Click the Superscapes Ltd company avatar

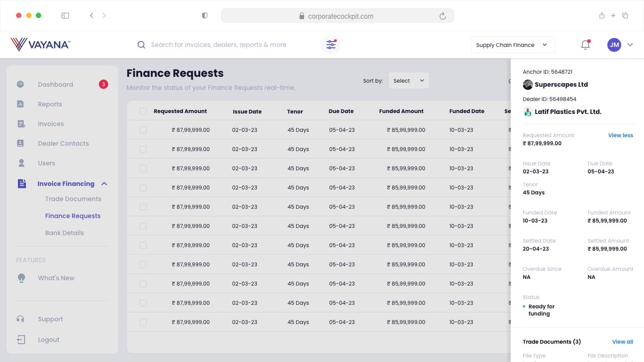tap(528, 84)
